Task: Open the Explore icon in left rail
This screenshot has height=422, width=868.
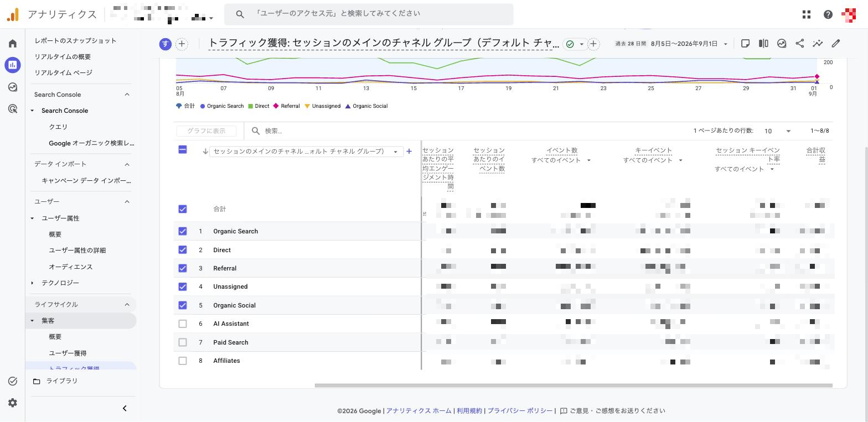Action: pos(13,87)
